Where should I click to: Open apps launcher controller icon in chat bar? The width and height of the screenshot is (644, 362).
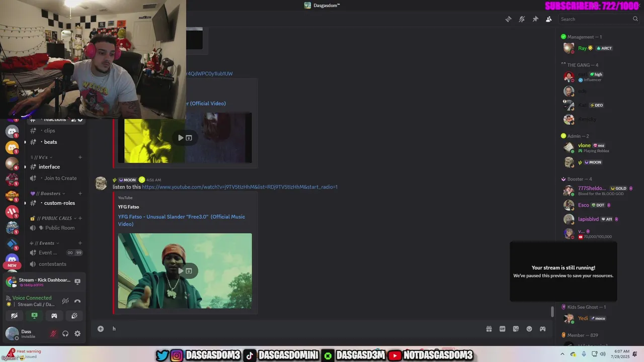click(542, 329)
